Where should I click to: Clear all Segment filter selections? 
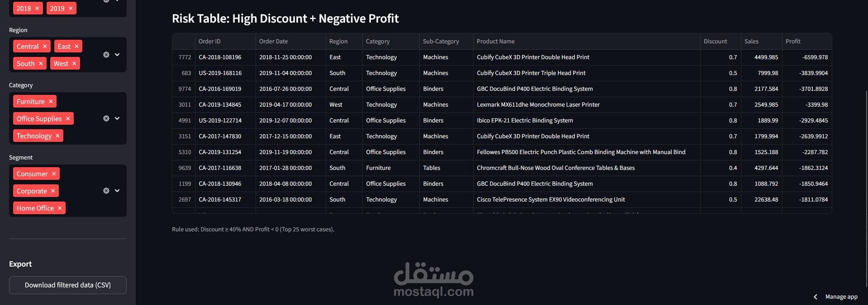coord(106,191)
